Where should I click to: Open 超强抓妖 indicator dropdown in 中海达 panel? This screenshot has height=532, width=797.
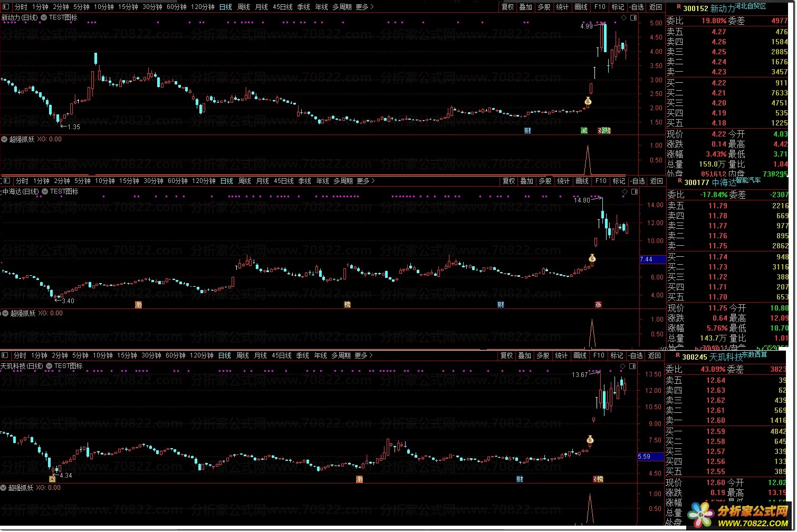5,313
